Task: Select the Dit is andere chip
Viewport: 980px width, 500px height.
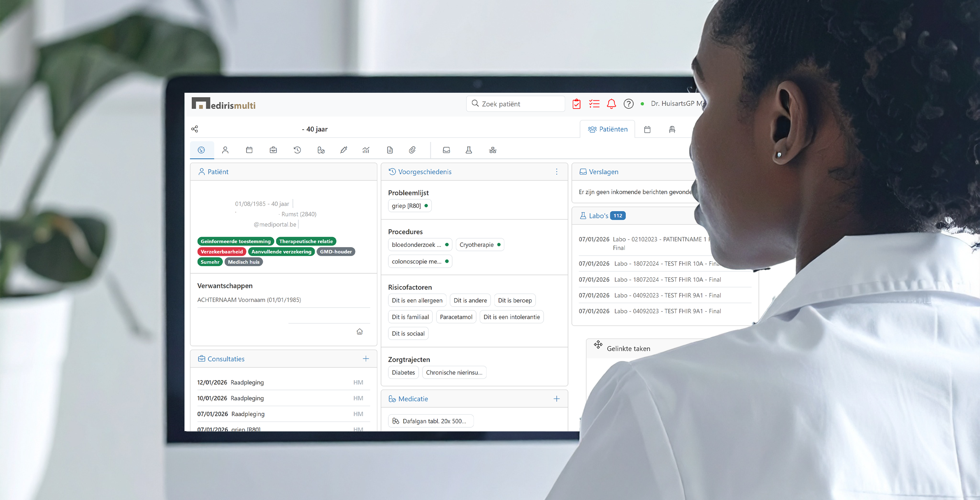Action: click(x=470, y=300)
